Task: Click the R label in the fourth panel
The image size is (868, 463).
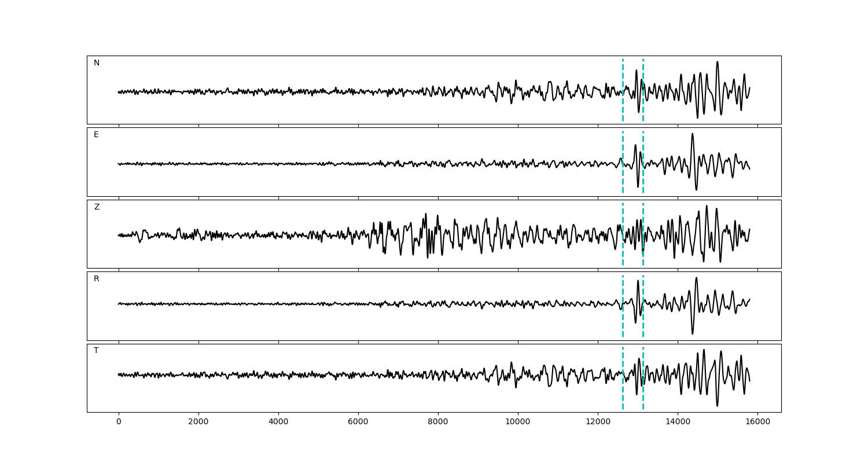Action: pyautogui.click(x=97, y=279)
